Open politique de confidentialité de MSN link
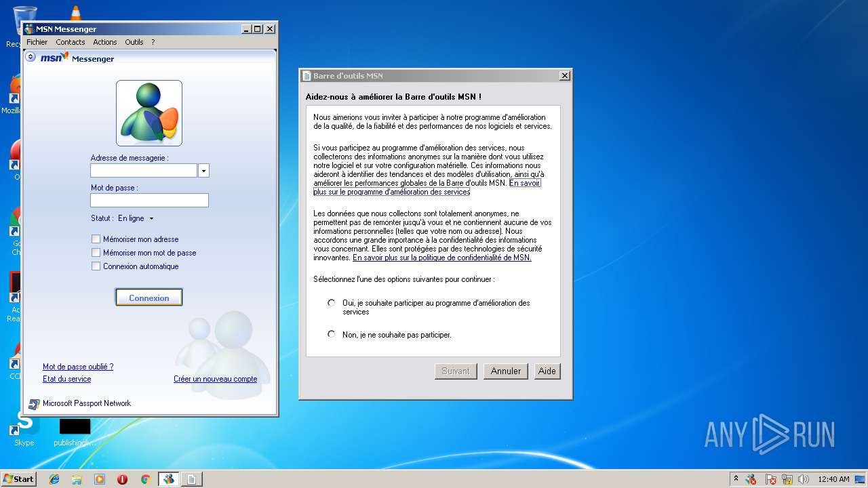Screen dimensions: 868x488 (x=442, y=258)
